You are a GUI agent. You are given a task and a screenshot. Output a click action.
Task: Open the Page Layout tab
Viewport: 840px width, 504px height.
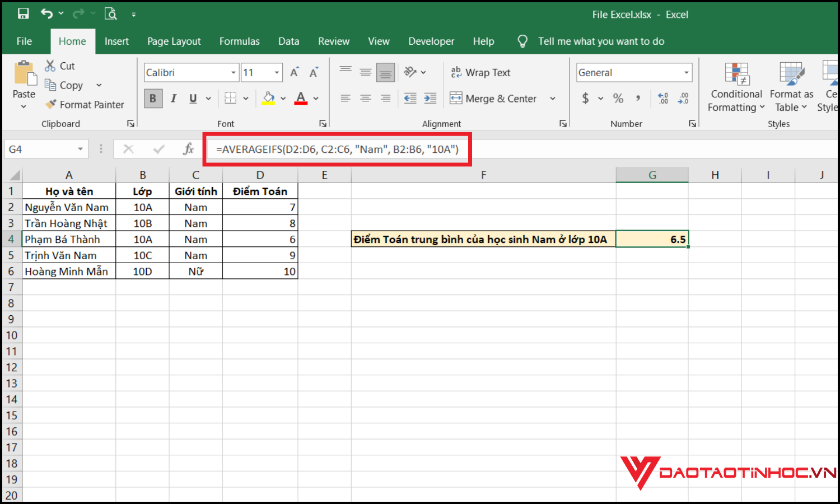click(174, 41)
